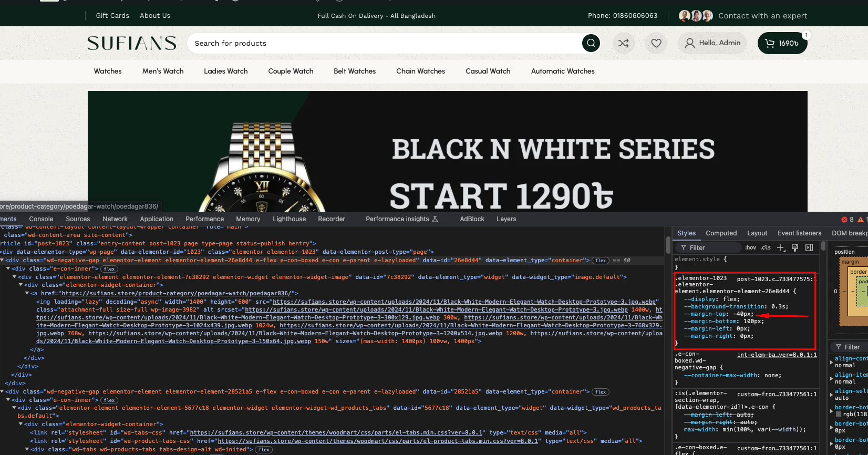Click the paintbrush rendering emulation icon
868x455 pixels.
tap(795, 247)
